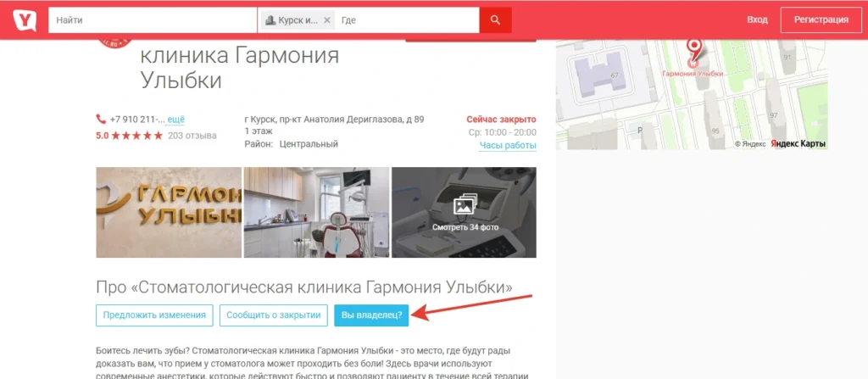The width and height of the screenshot is (868, 379).
Task: Expand phone numbers via ещё link
Action: pyautogui.click(x=176, y=120)
